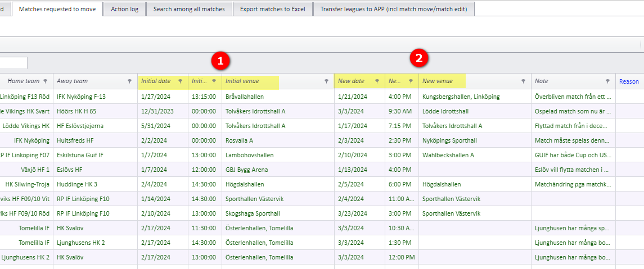The height and width of the screenshot is (269, 644).
Task: Select Växjö HF 1 home team cell
Action: coord(26,170)
